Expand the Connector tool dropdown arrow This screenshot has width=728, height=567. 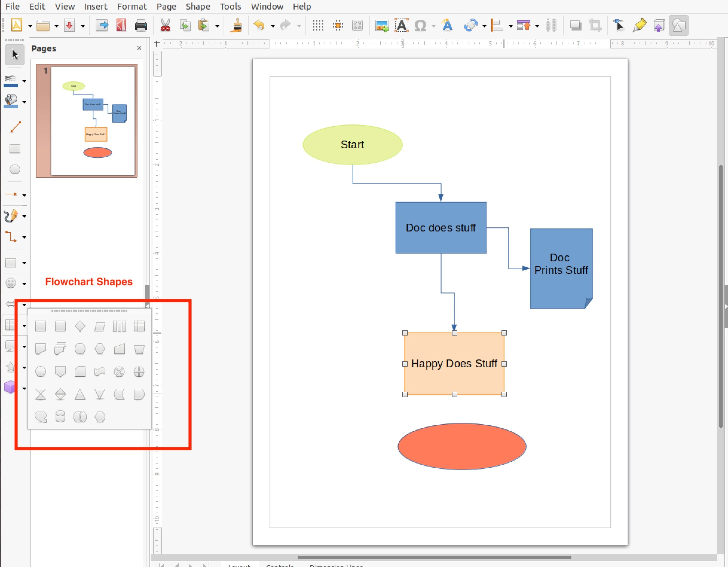[x=24, y=237]
